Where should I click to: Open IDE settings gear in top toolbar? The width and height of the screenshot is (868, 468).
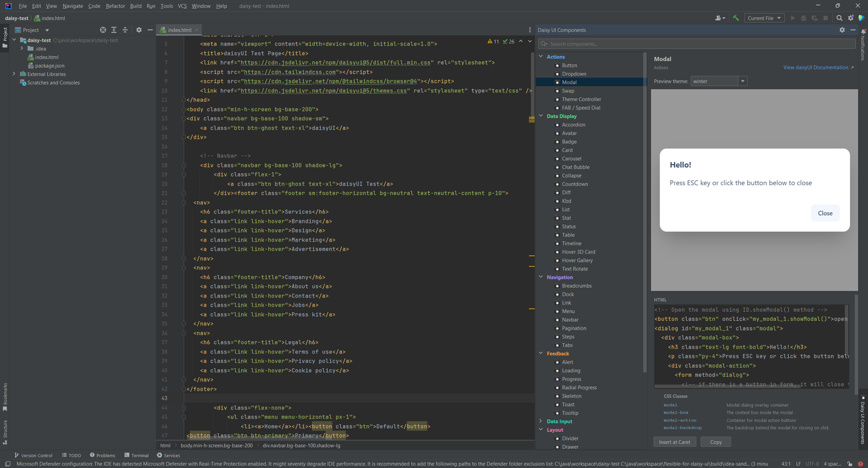pos(851,18)
